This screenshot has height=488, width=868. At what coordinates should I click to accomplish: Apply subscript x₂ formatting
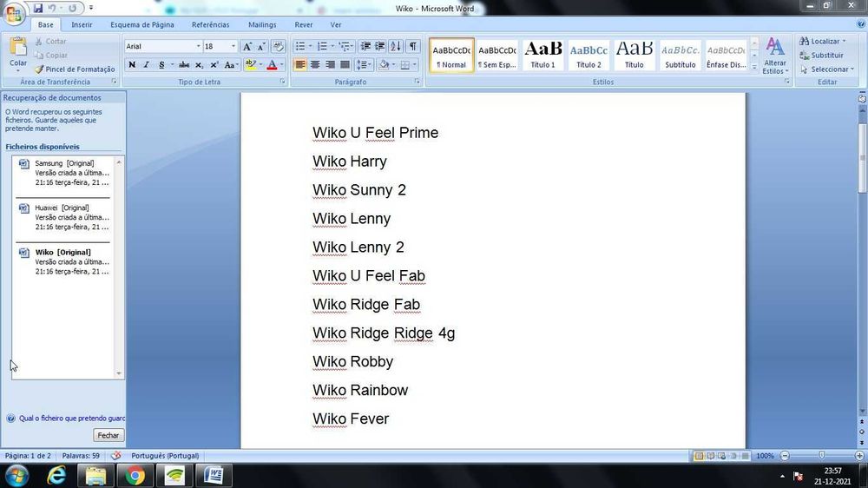click(x=200, y=65)
